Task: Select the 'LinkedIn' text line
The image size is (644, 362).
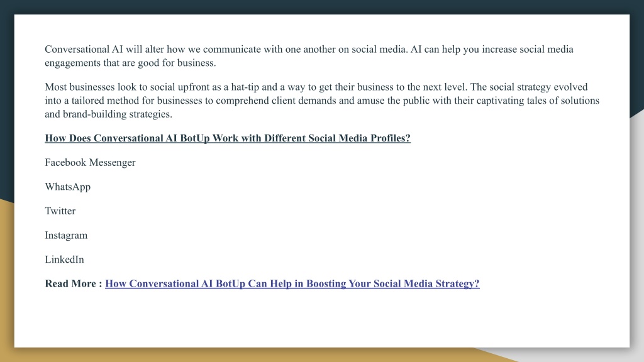Action: pos(64,260)
